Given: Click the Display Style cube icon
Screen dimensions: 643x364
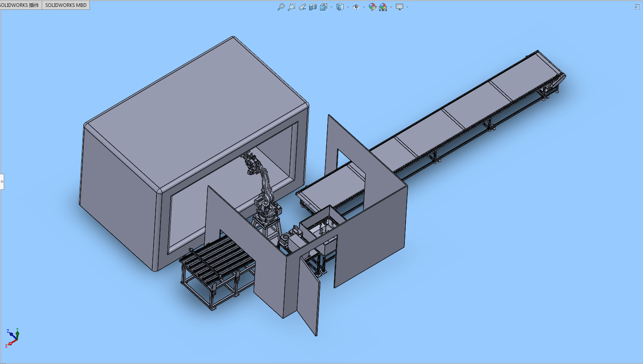Looking at the screenshot, I should point(340,7).
